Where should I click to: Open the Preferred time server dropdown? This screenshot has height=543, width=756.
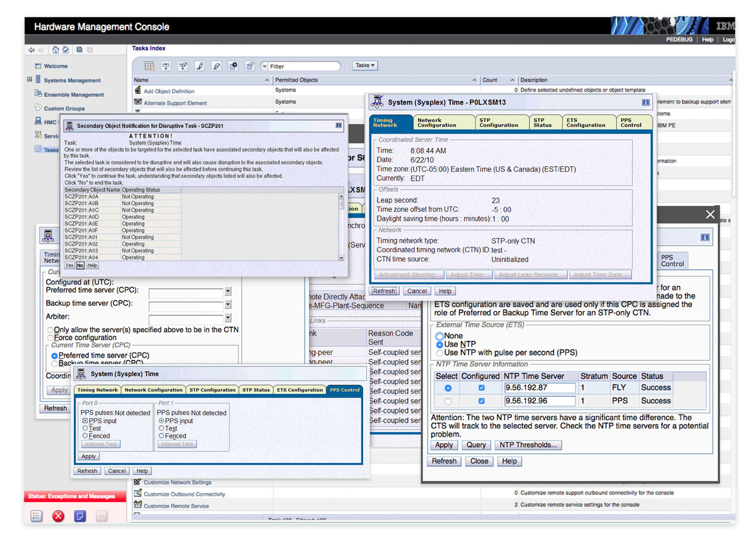(x=228, y=291)
